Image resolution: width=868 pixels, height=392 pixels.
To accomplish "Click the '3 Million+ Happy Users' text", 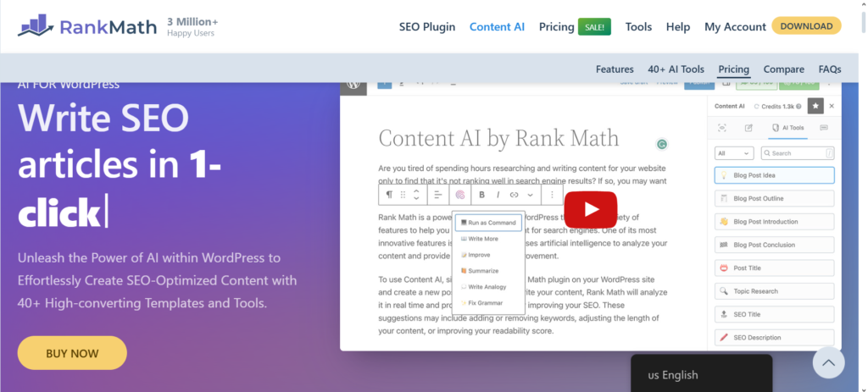I will (x=192, y=26).
